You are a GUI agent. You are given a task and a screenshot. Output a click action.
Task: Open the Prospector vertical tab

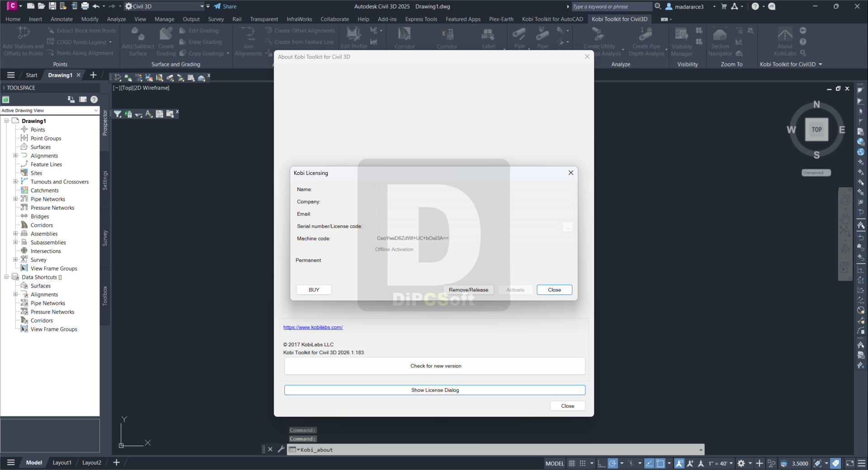coord(105,123)
